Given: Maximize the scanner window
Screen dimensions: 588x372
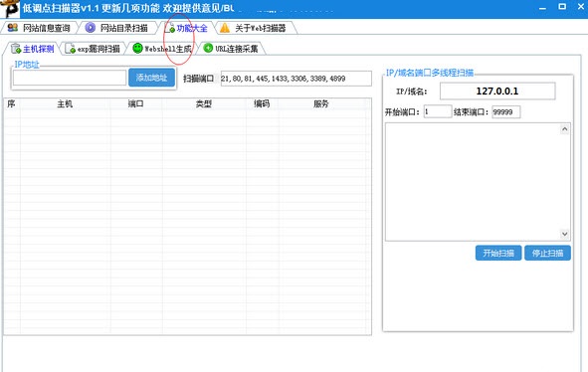Looking at the screenshot, I should (x=562, y=7).
